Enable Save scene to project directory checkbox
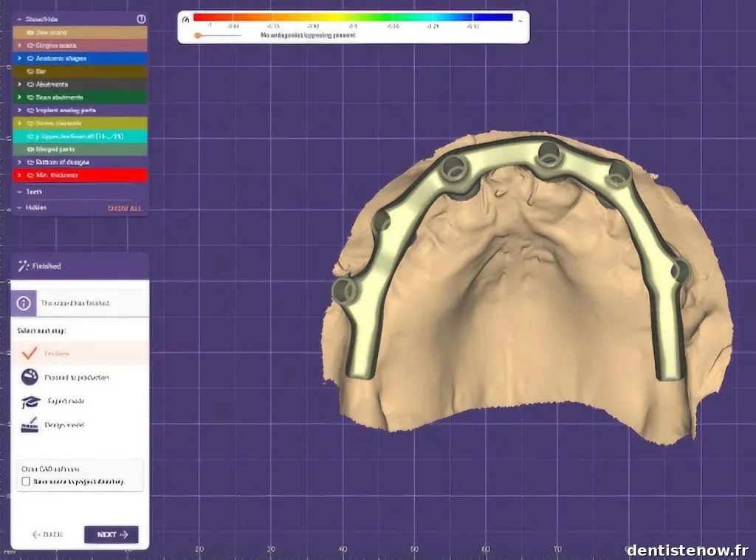Image resolution: width=756 pixels, height=560 pixels. (26, 482)
